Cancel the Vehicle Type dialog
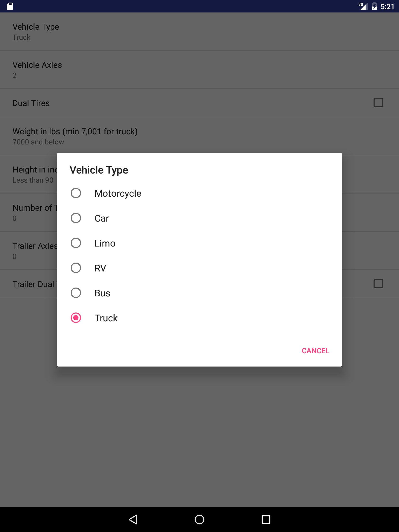 [x=315, y=351]
